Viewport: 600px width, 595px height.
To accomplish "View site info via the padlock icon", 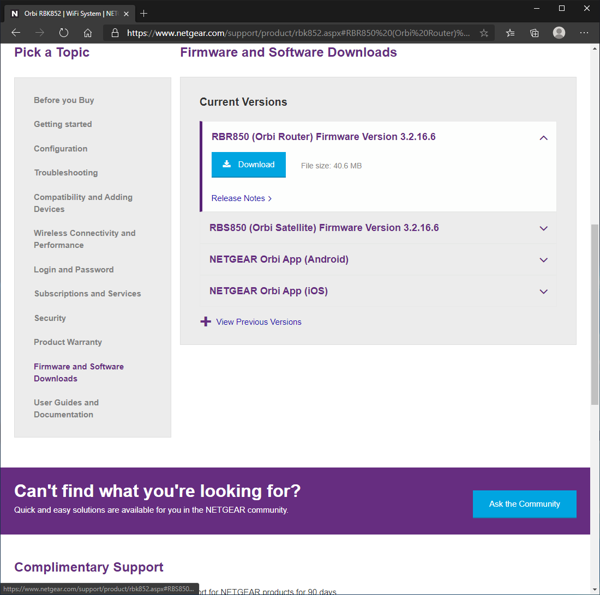I will tap(115, 33).
